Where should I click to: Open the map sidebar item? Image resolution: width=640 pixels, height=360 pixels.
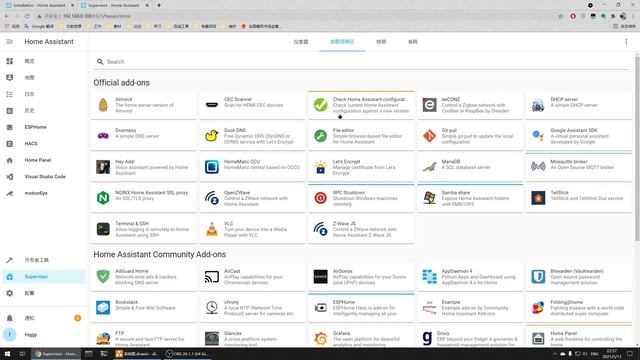click(44, 78)
